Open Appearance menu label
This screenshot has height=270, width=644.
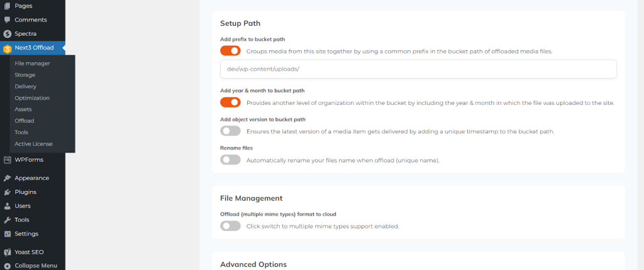(31, 178)
